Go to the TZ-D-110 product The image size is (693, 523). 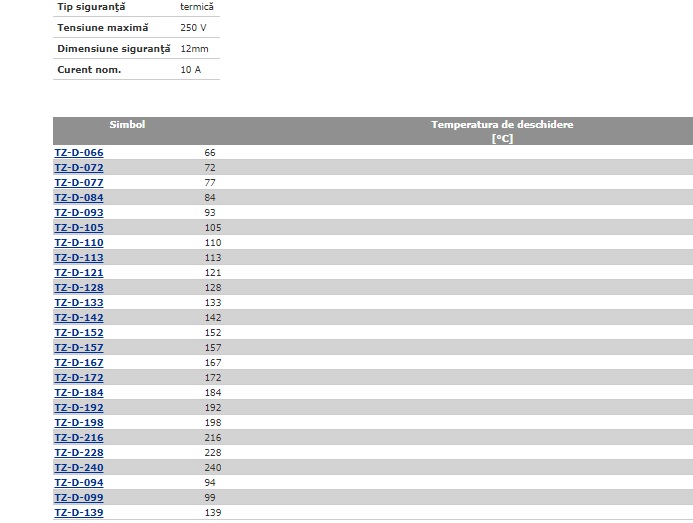pyautogui.click(x=79, y=243)
